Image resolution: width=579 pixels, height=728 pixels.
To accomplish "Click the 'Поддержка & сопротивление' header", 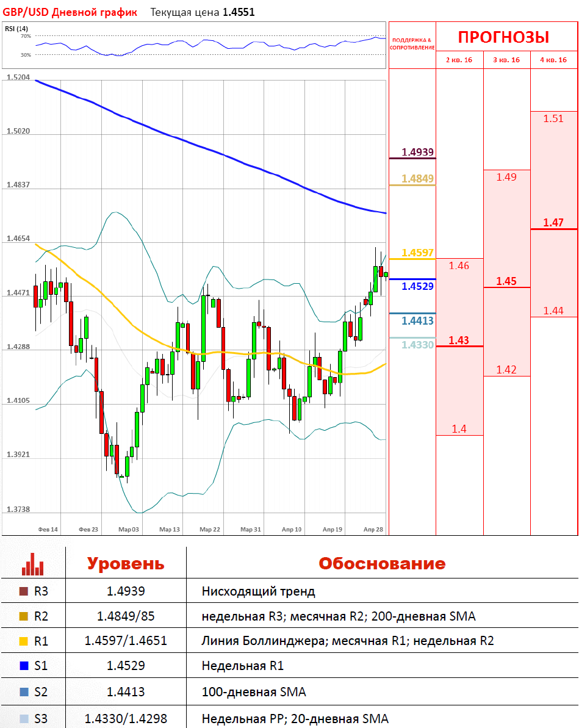I will tap(412, 44).
